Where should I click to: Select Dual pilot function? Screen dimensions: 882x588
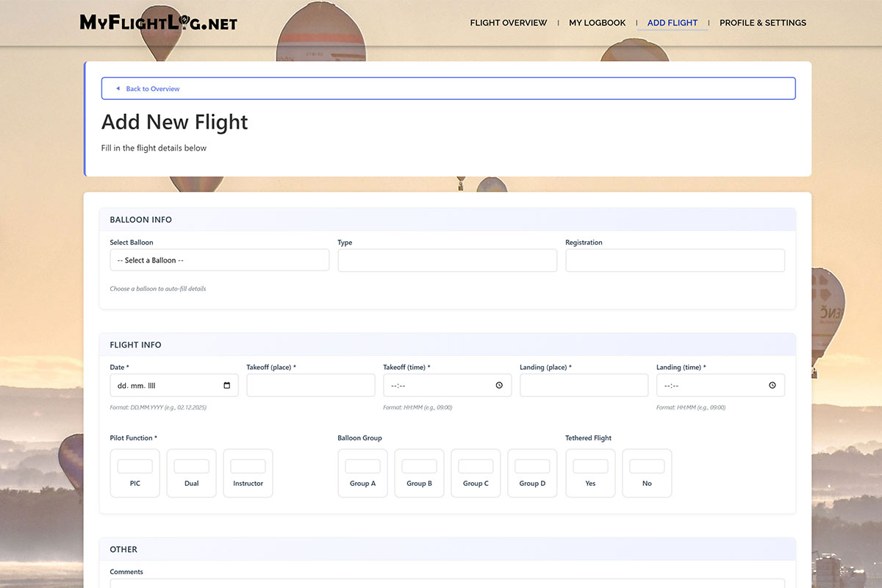(x=191, y=473)
